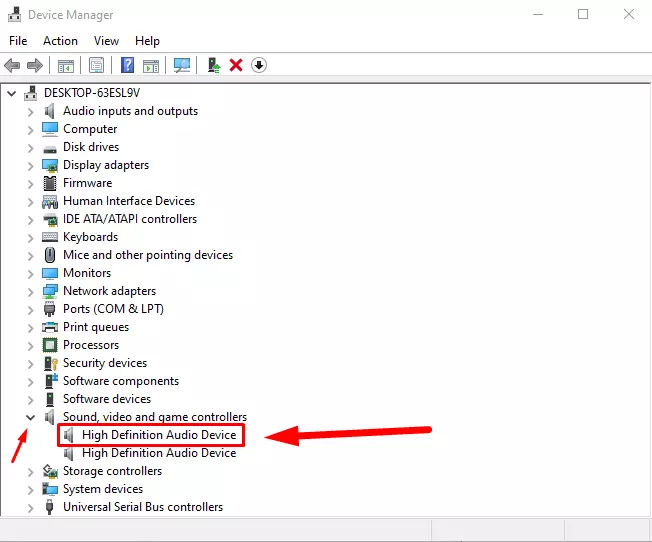Click red X Uninstall device icon
The image size is (652, 542).
(x=236, y=65)
